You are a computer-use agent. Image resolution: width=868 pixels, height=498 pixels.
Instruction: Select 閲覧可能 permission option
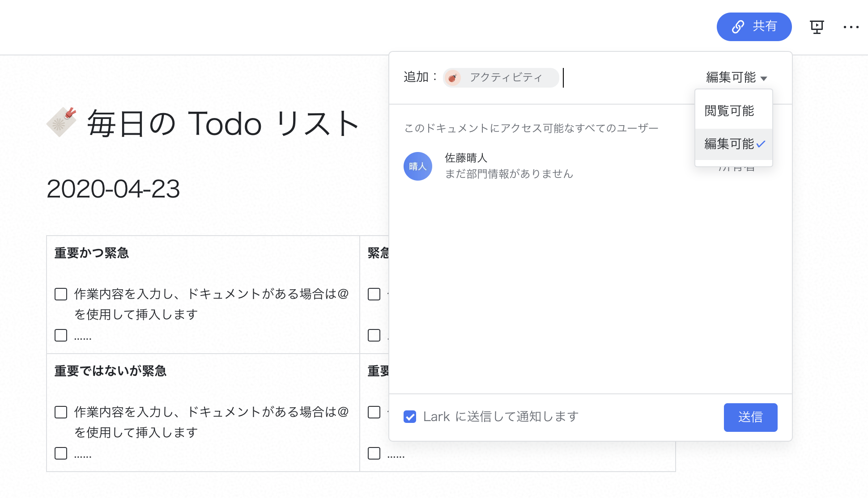point(729,111)
